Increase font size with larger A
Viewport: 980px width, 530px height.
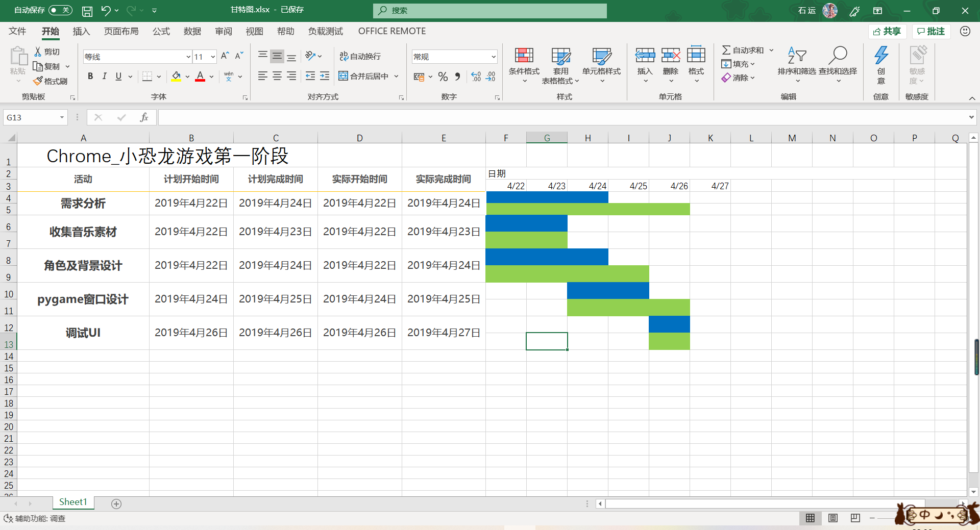225,56
